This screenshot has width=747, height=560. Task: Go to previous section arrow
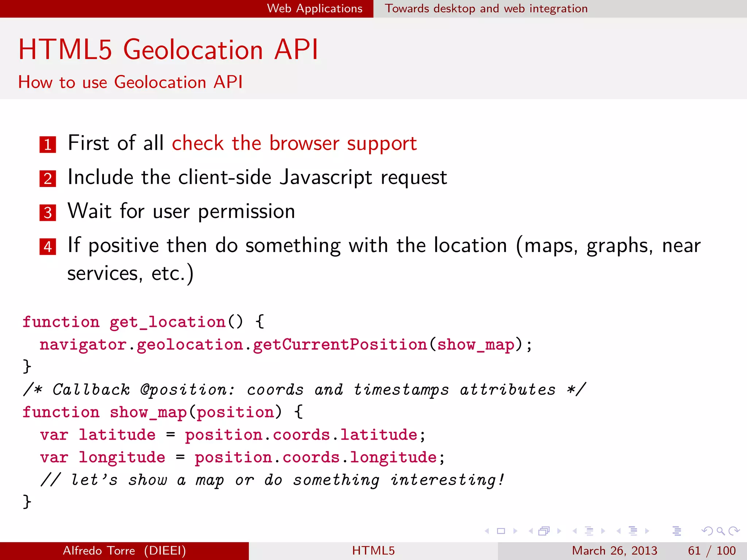coord(619,531)
